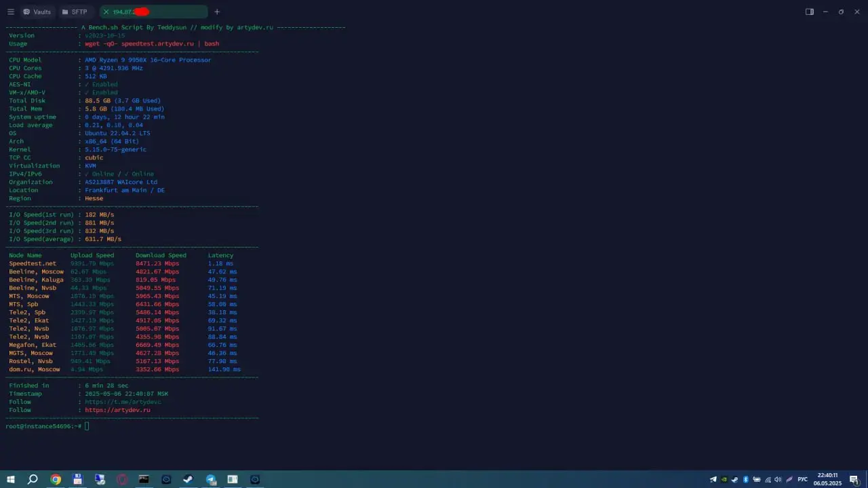The image size is (868, 488).
Task: Open the Windows notification center
Action: (x=854, y=479)
